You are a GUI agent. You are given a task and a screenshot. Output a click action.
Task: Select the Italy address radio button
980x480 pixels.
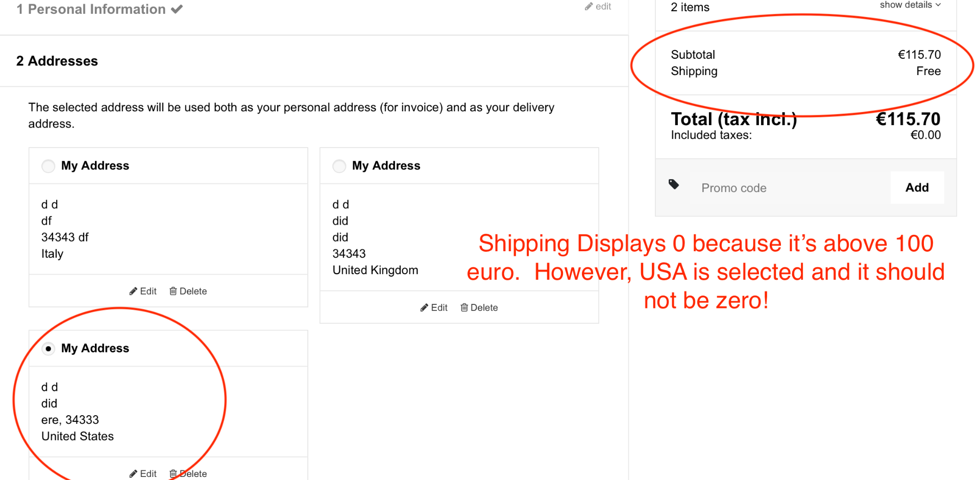pyautogui.click(x=48, y=166)
